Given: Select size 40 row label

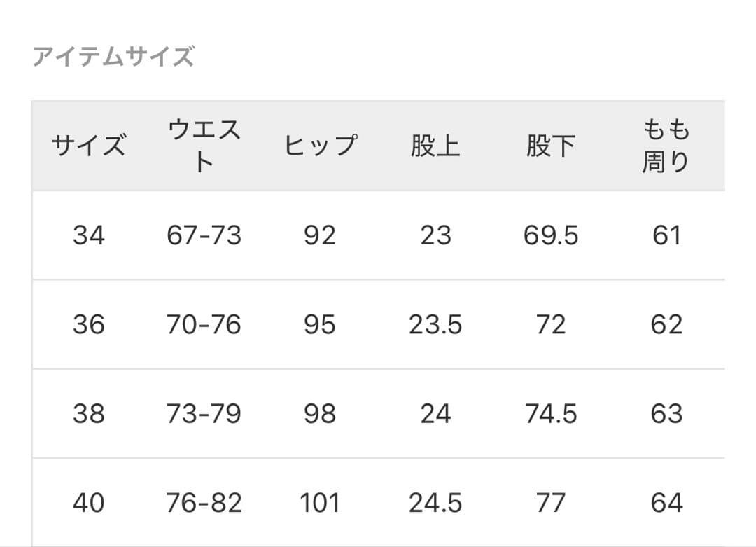Looking at the screenshot, I should pyautogui.click(x=89, y=503).
